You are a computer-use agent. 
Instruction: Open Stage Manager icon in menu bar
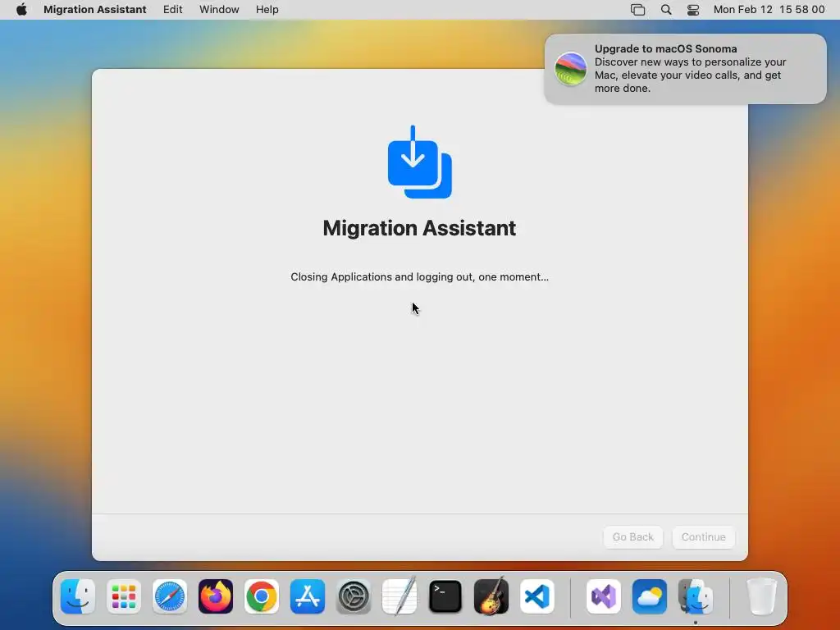637,10
